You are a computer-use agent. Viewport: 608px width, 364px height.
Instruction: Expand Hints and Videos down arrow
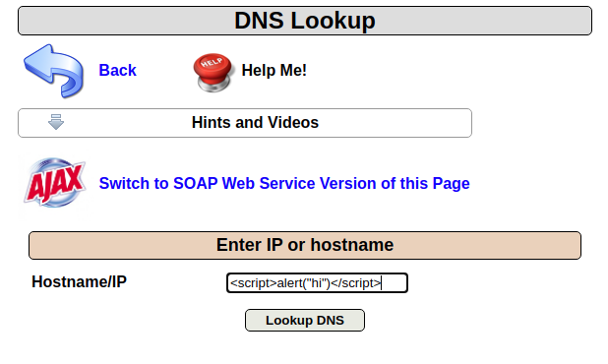pyautogui.click(x=56, y=122)
